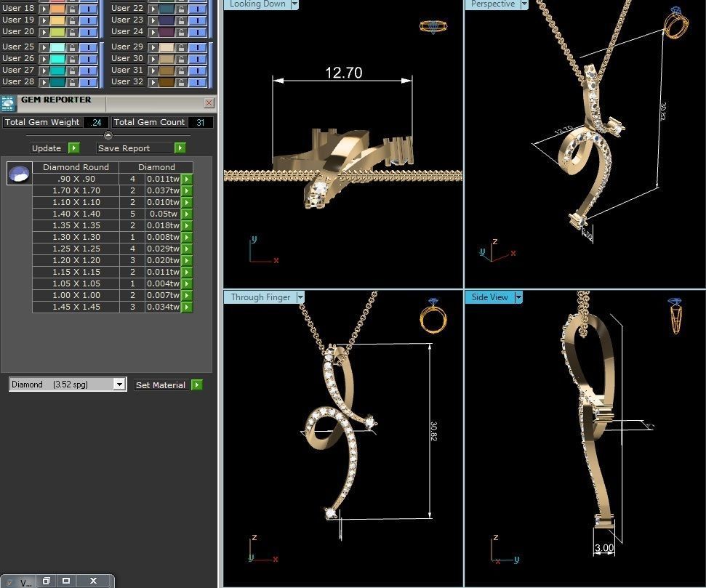Toggle the lock on User 25 layer
The width and height of the screenshot is (706, 588).
click(72, 47)
